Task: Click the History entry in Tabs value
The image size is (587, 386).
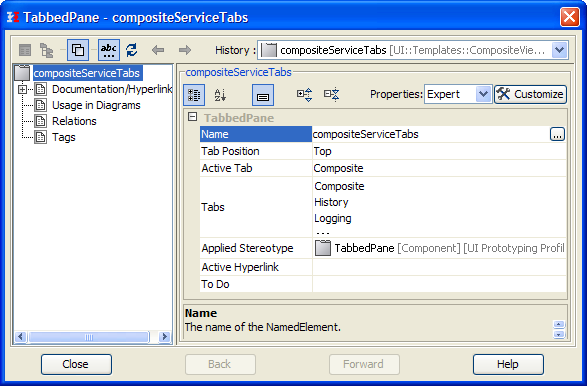Action: 331,202
